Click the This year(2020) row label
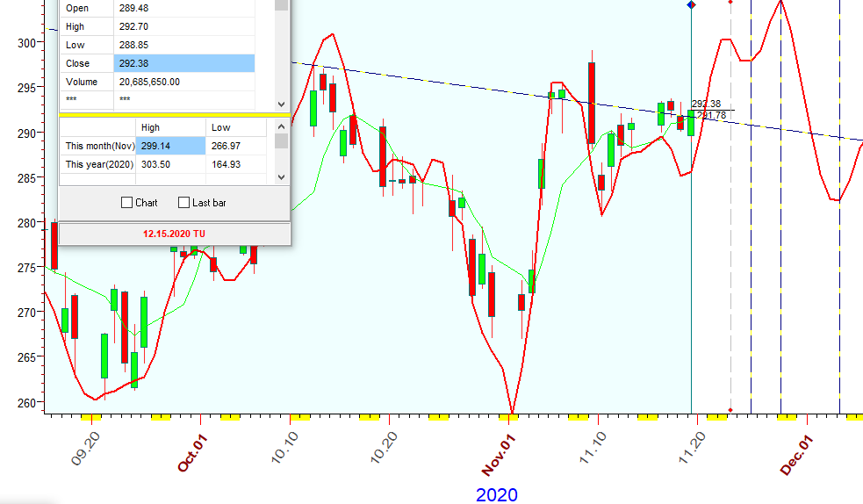The image size is (863, 504). (97, 164)
